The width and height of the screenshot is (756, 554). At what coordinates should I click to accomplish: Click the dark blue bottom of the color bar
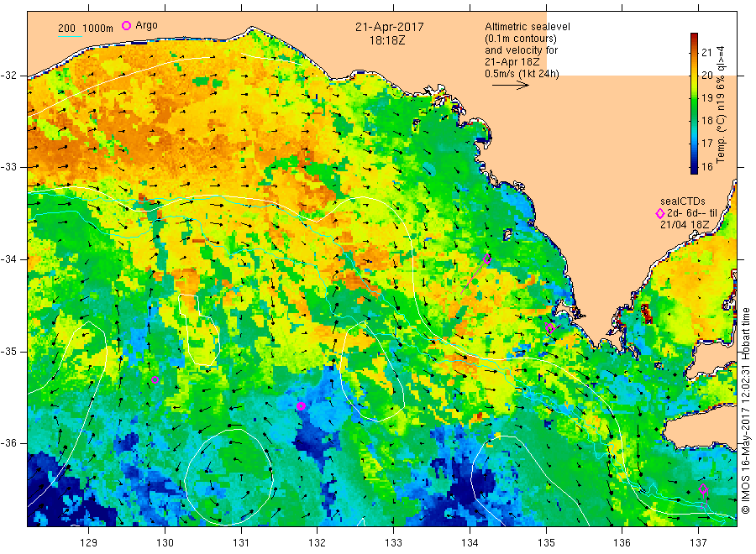click(694, 169)
